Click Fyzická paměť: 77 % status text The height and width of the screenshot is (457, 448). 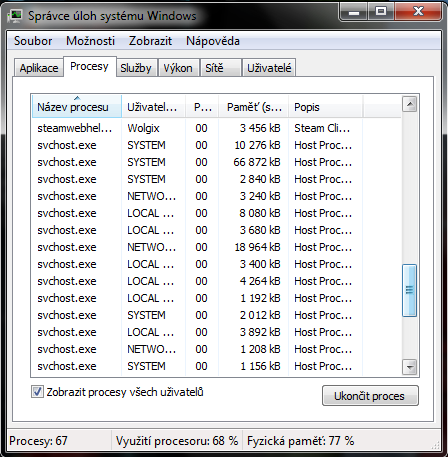tap(300, 441)
